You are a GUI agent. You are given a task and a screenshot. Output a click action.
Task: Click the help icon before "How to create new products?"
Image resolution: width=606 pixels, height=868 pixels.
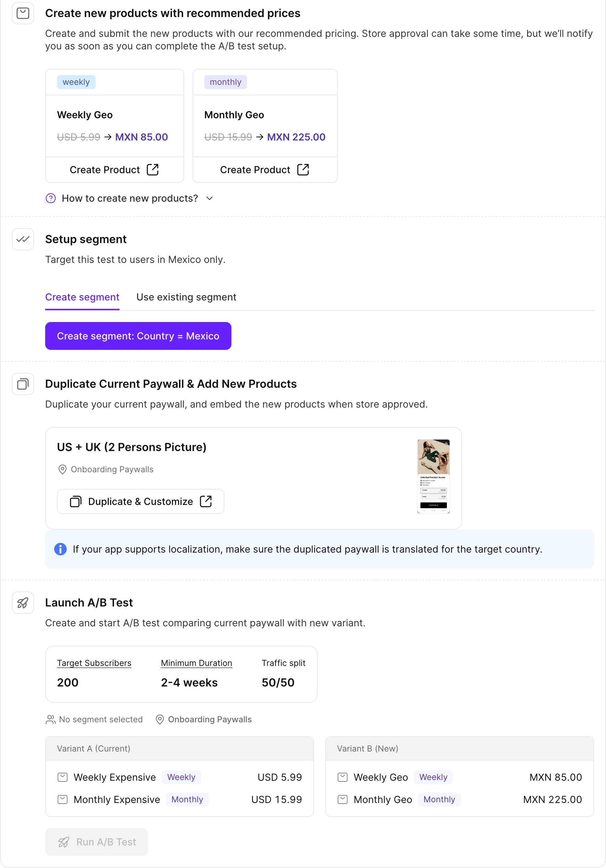(x=51, y=198)
